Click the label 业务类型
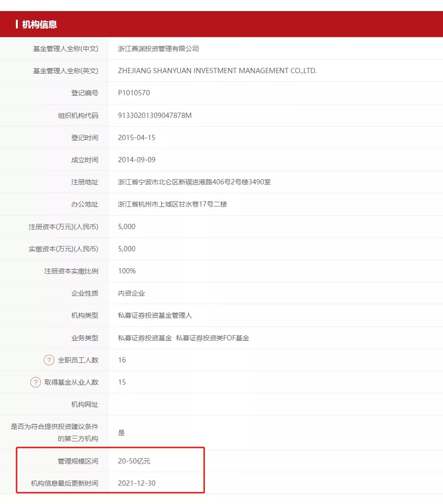 coord(85,338)
